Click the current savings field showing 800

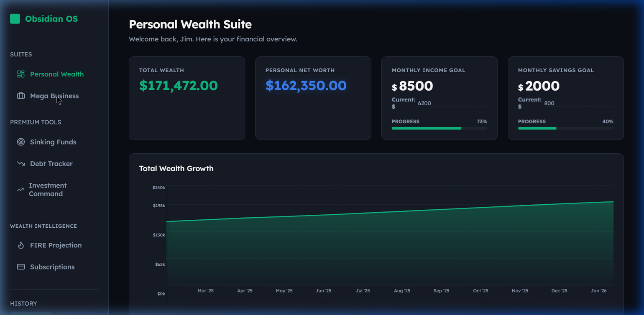[578, 103]
